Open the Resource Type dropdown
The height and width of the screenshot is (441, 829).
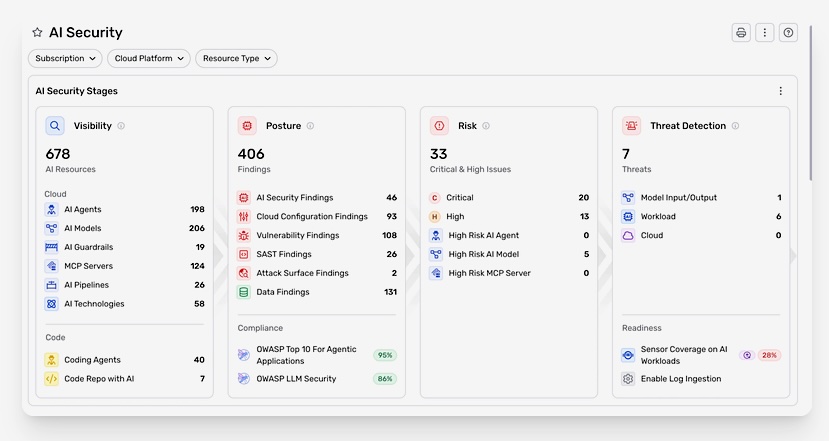click(x=236, y=58)
